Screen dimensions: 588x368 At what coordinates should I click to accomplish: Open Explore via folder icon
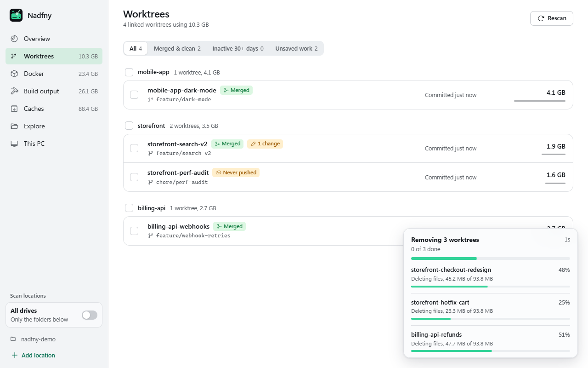click(14, 126)
